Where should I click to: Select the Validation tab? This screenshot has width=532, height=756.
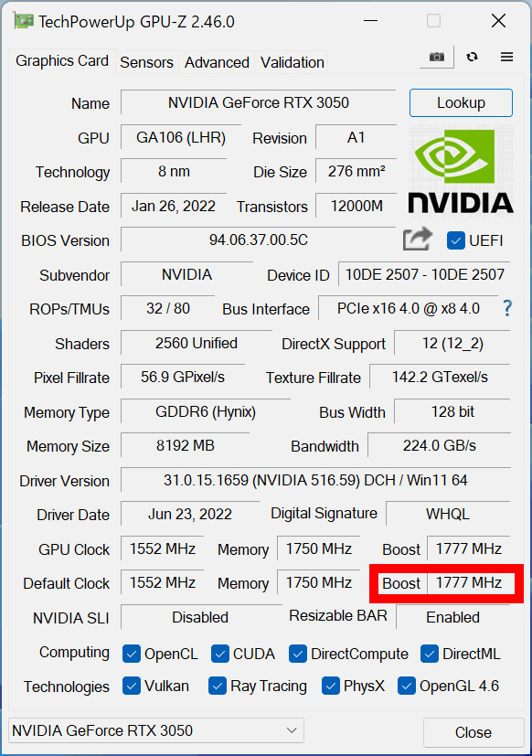coord(292,62)
